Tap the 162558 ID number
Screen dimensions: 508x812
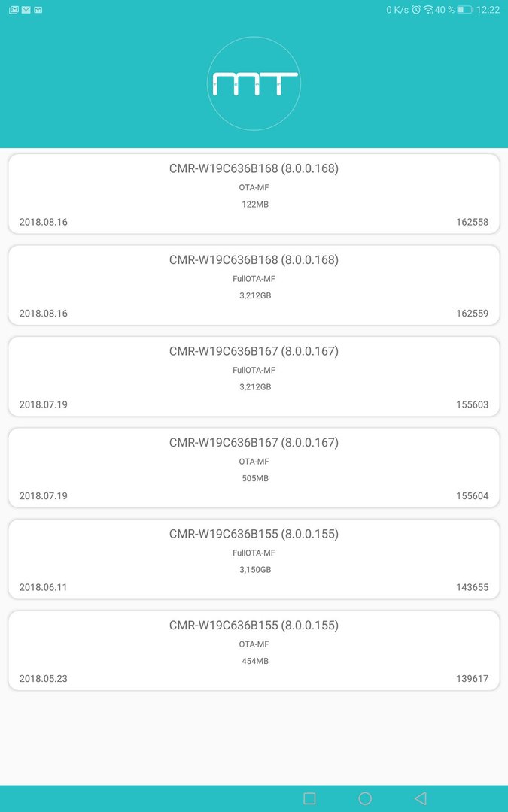click(472, 222)
